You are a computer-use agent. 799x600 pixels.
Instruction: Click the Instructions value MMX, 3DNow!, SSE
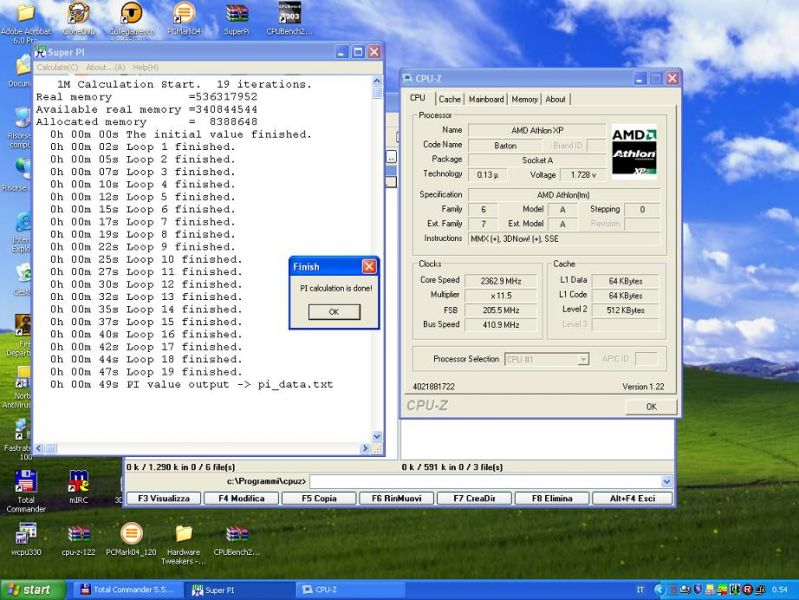[564, 239]
